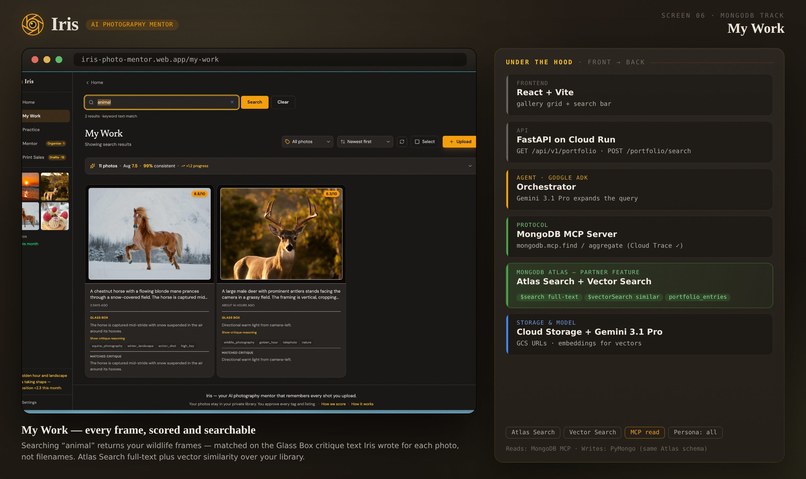Open the chestnut horse photo
Viewport: 806px width, 479px height.
point(149,234)
